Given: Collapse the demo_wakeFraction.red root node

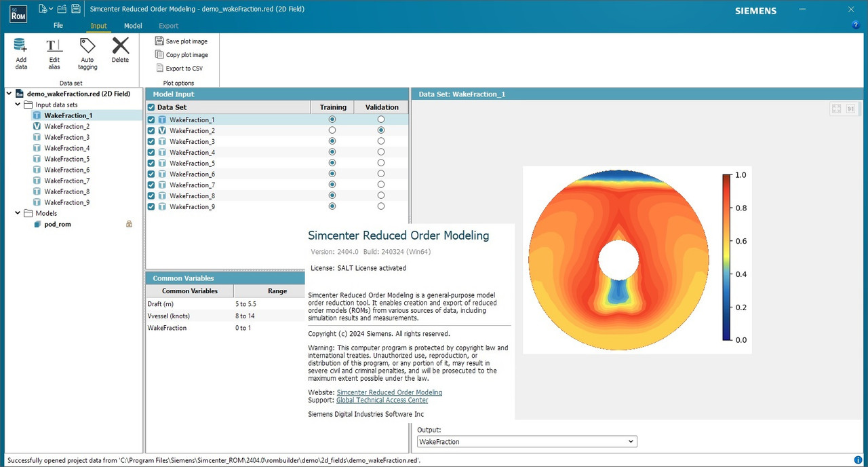Looking at the screenshot, I should (9, 94).
